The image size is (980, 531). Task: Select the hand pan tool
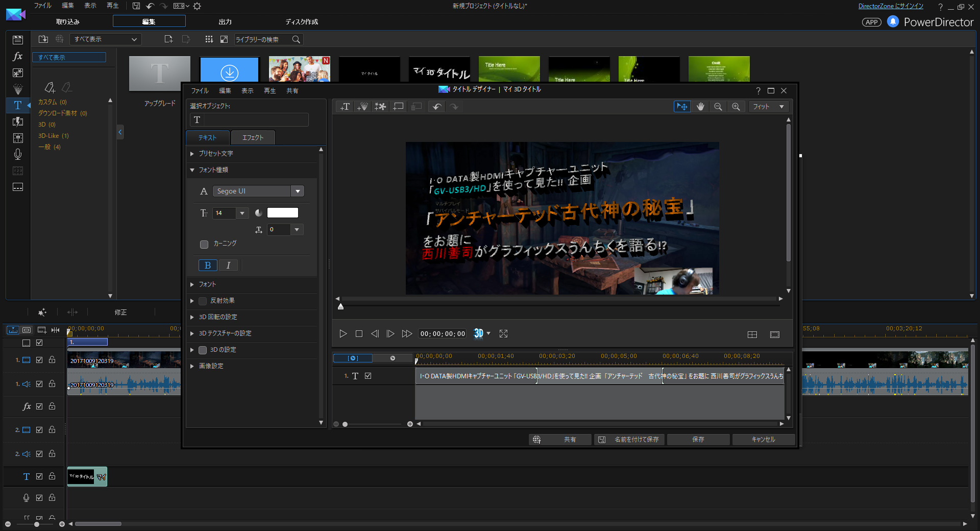click(x=700, y=107)
